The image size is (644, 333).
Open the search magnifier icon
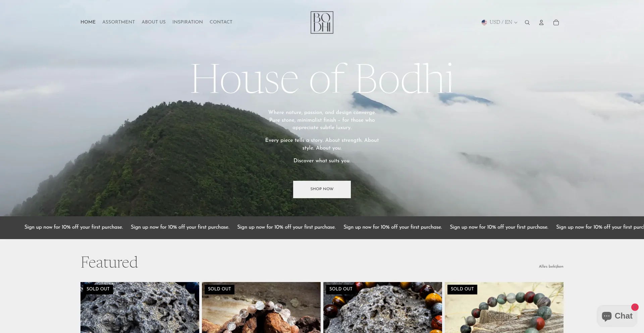527,22
